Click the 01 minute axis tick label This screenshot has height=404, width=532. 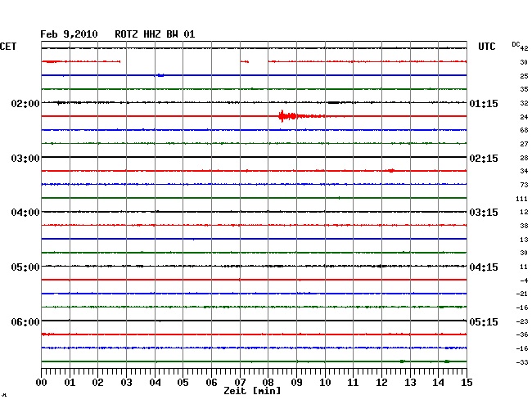click(x=70, y=383)
